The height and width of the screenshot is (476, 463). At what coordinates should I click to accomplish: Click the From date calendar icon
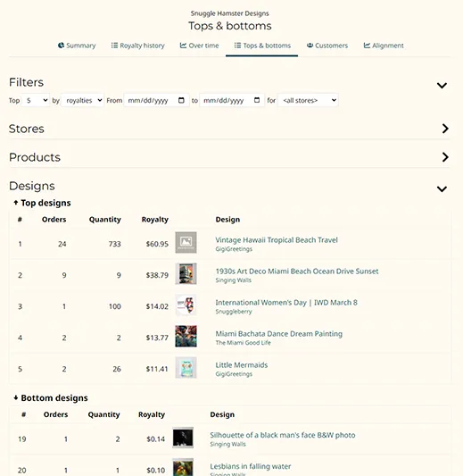tap(181, 100)
